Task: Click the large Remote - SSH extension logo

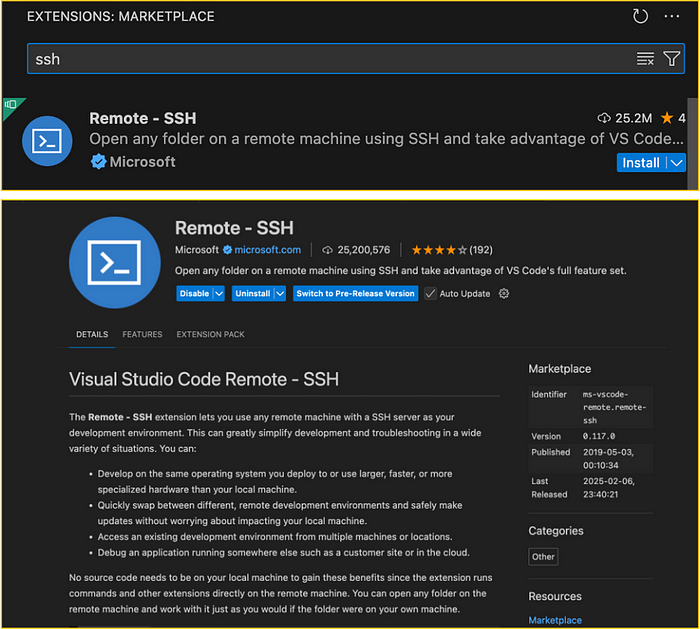Action: [115, 262]
